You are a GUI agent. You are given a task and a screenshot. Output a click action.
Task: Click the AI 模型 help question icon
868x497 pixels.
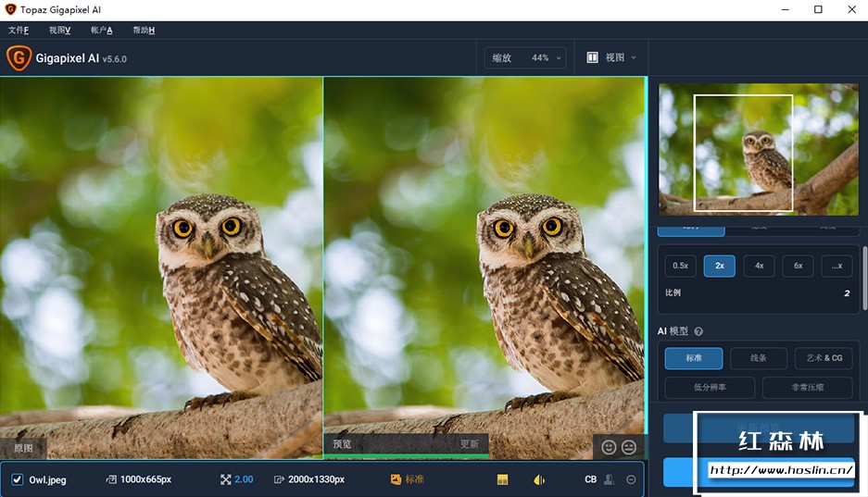(x=698, y=331)
